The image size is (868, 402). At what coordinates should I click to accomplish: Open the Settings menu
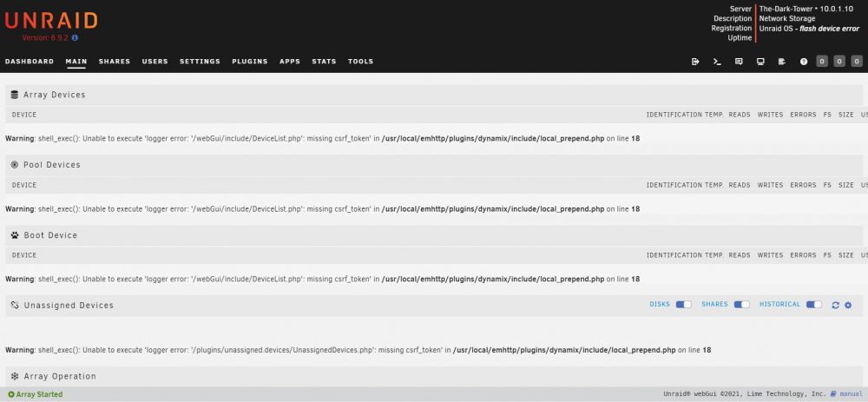pos(200,62)
